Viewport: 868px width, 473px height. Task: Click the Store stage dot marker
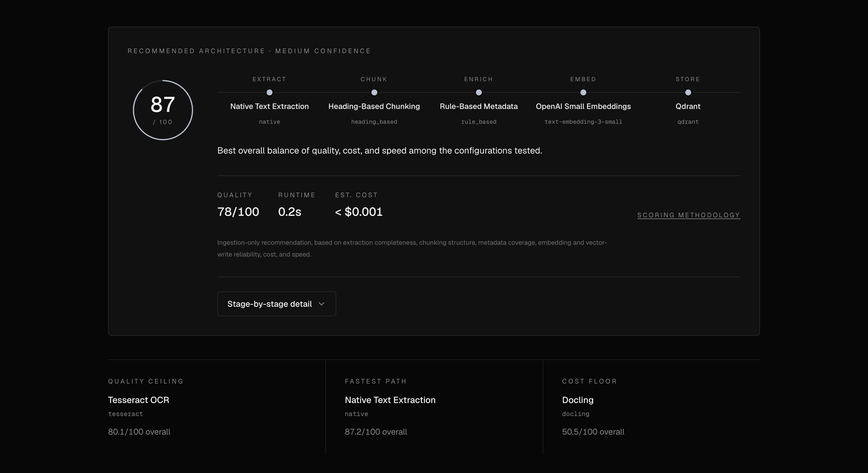688,92
